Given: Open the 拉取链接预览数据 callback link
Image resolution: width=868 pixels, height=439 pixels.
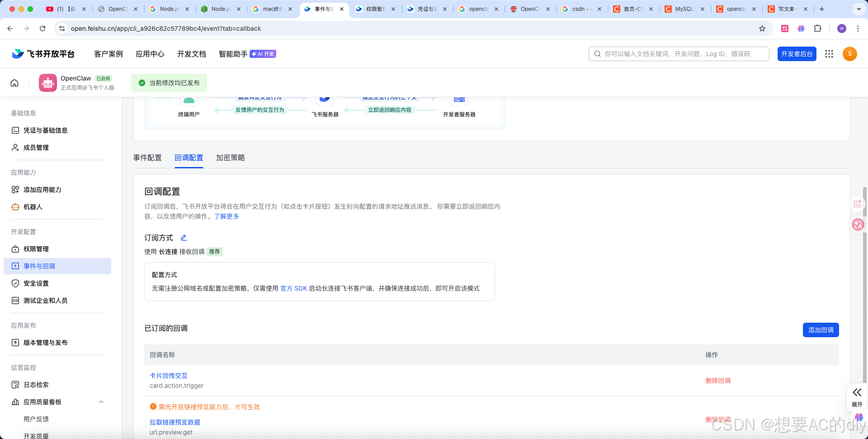Looking at the screenshot, I should click(175, 422).
